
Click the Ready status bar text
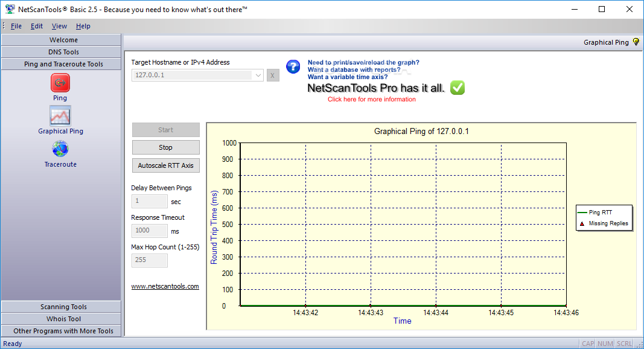pos(12,344)
